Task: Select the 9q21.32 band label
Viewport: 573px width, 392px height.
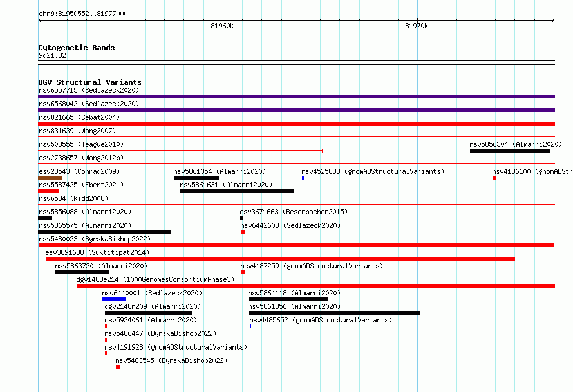Action: tap(52, 55)
